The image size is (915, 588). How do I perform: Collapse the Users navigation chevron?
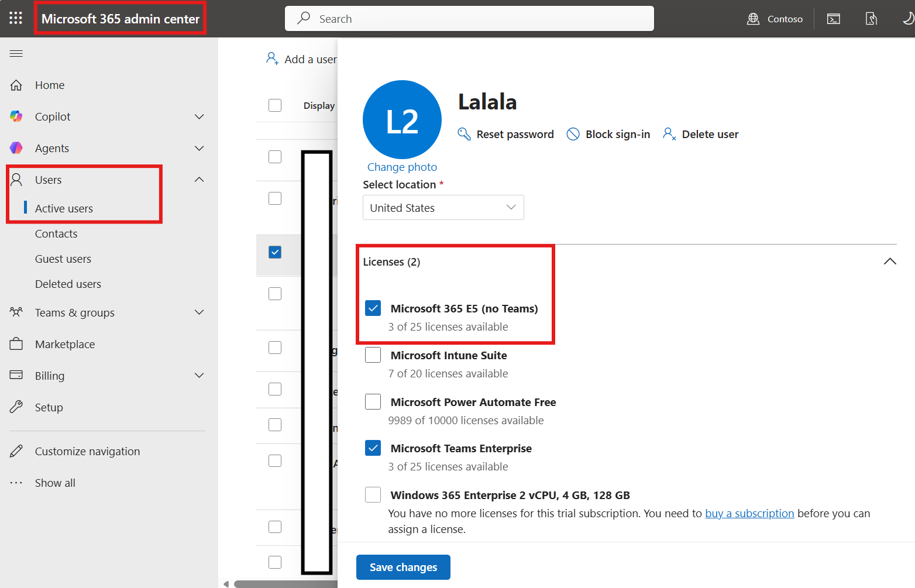click(199, 180)
